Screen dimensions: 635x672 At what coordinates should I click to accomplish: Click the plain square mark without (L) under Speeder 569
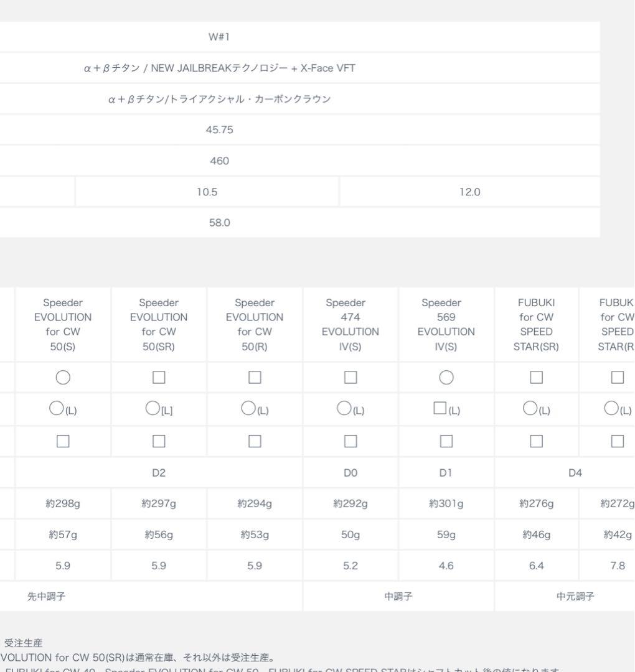coord(446,441)
